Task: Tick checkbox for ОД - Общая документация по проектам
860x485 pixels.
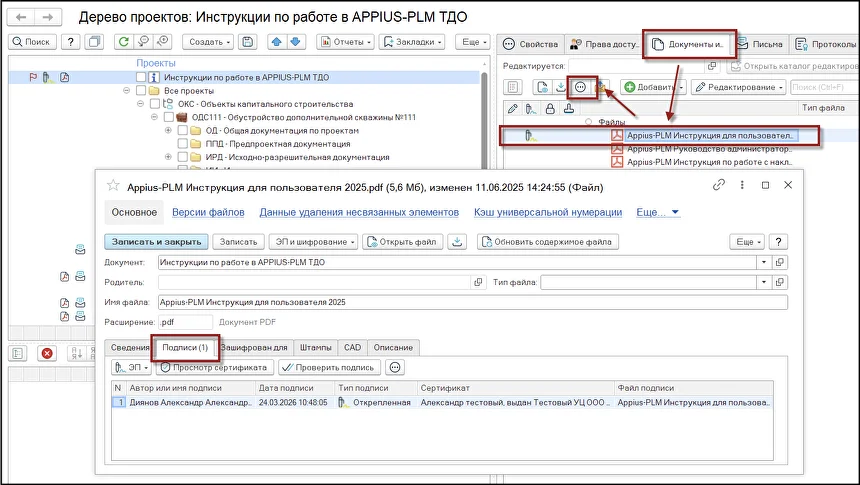Action: click(183, 131)
